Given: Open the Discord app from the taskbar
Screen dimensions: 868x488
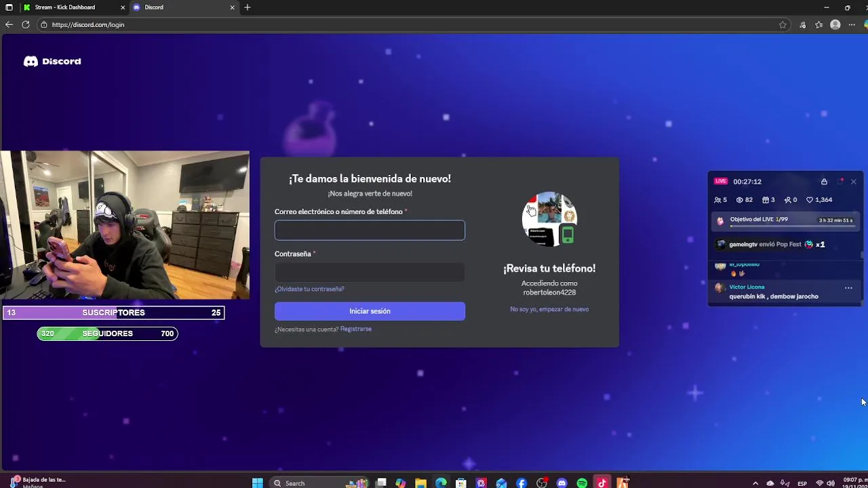Looking at the screenshot, I should [x=561, y=483].
